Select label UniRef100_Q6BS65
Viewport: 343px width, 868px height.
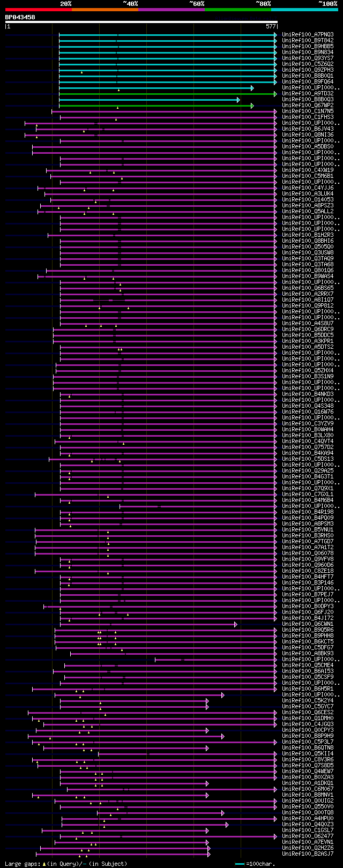308,288
